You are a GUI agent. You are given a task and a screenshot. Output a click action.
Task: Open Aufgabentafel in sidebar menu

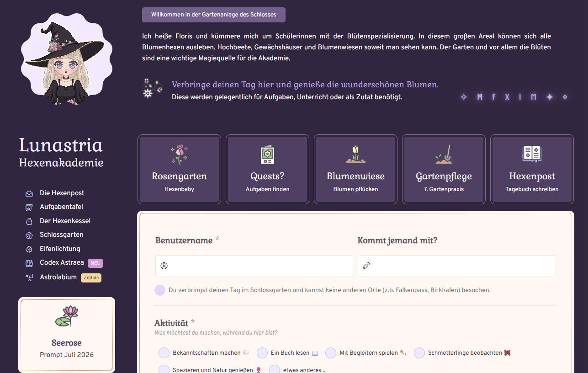[x=61, y=207]
